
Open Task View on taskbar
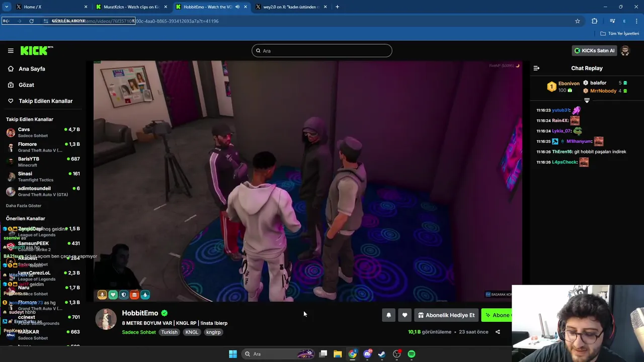tap(324, 354)
